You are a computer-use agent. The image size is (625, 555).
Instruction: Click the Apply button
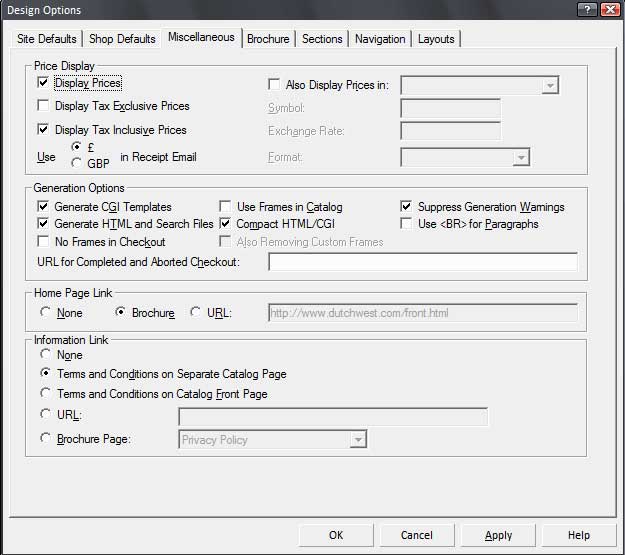[x=498, y=535]
